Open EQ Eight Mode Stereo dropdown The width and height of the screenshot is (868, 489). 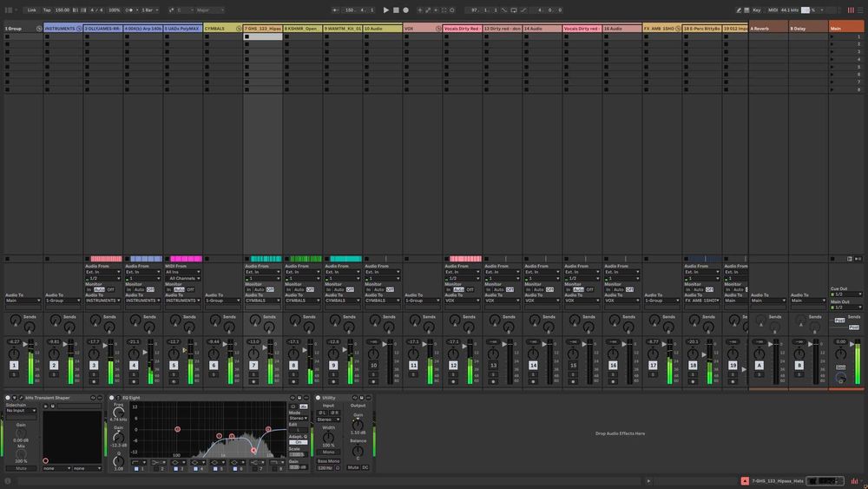click(299, 418)
